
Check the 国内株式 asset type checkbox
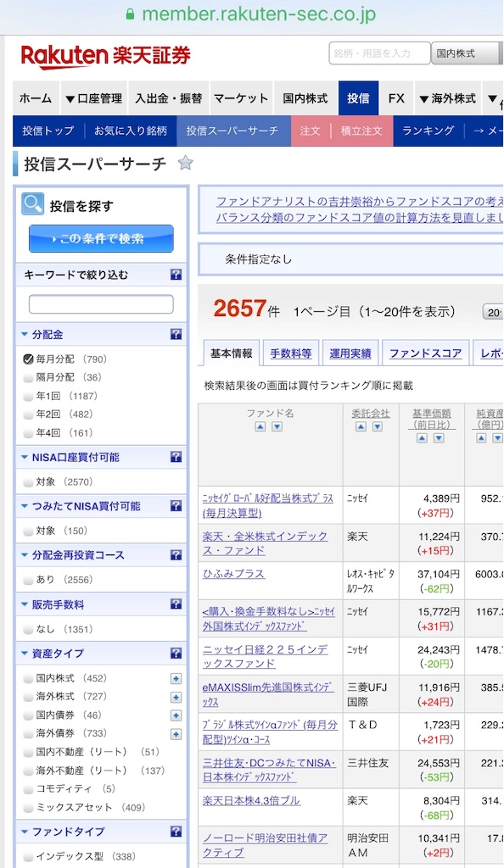coord(28,678)
